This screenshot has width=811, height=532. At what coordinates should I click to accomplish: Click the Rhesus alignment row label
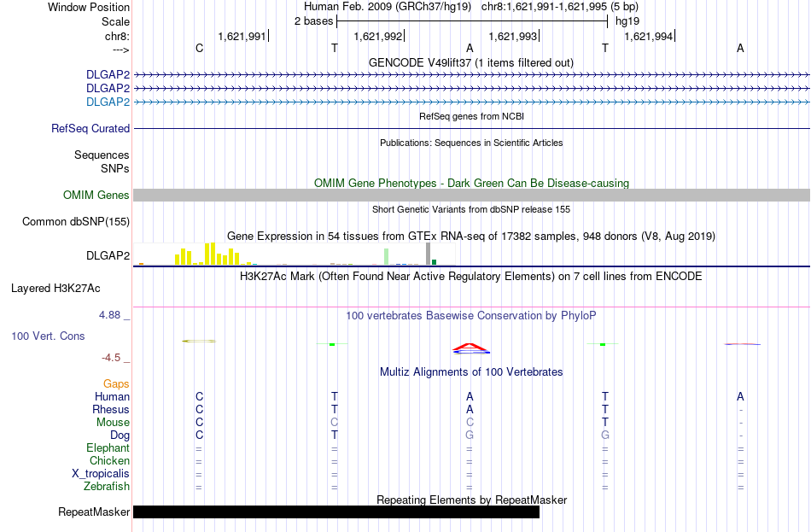click(x=111, y=409)
